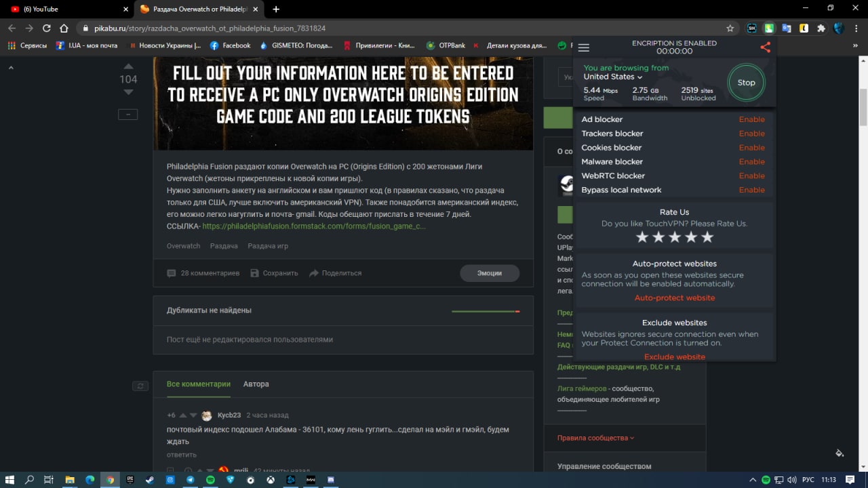Click the Overwatch tag
Screen dimensions: 868x488
pos(184,246)
